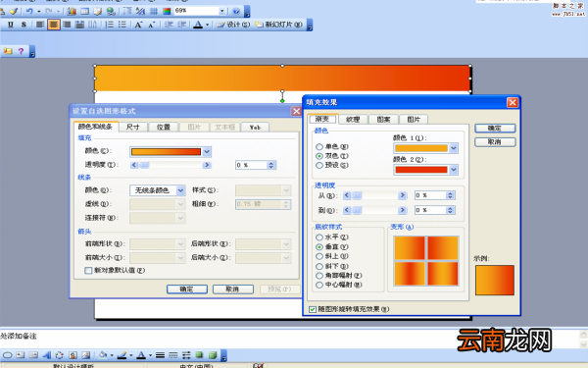588x368 pixels.
Task: Open line color 无线条颜色 dropdown
Action: point(180,190)
